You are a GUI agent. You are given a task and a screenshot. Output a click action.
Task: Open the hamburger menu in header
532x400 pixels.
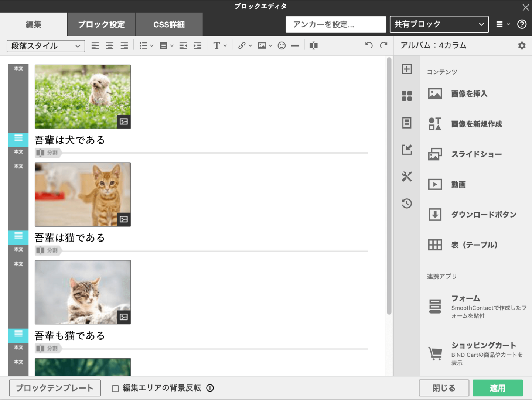coord(503,24)
